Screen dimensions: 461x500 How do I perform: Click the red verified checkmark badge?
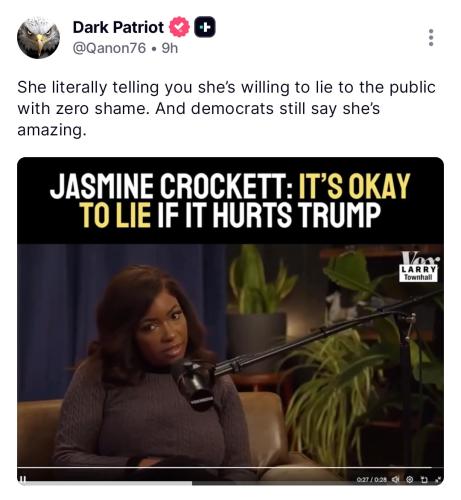coord(179,27)
